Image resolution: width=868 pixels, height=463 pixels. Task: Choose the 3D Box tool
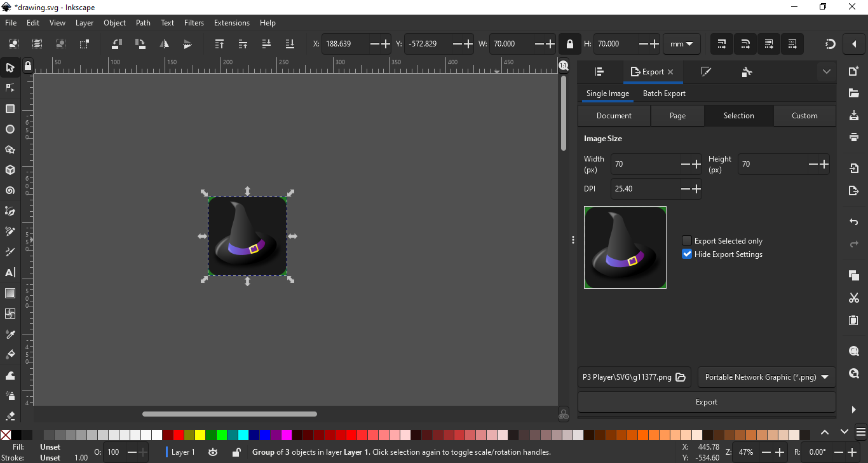tap(10, 170)
